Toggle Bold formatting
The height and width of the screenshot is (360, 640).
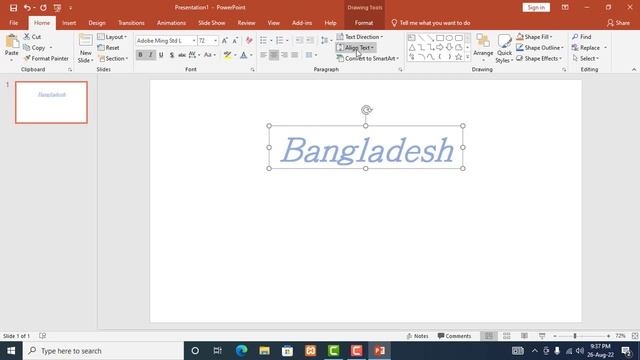click(140, 55)
